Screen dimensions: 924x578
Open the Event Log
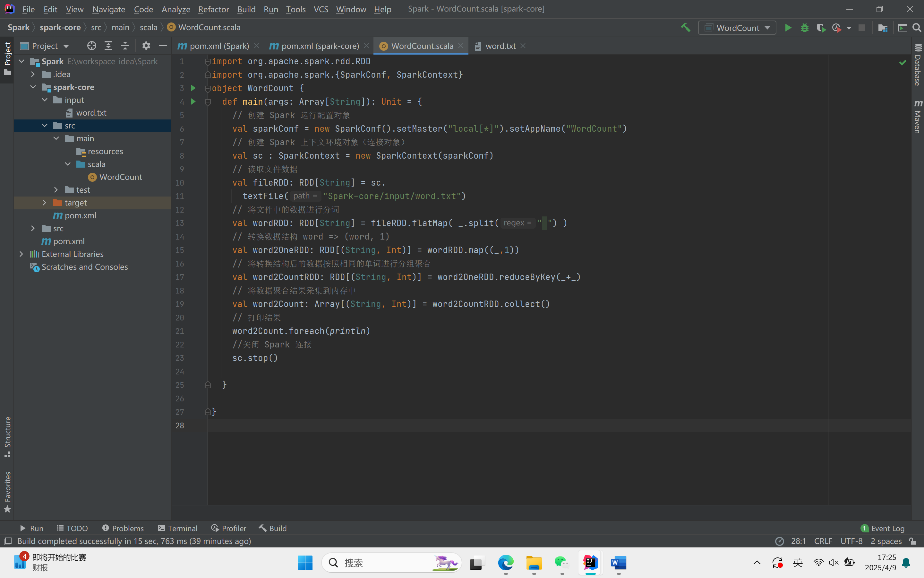882,528
